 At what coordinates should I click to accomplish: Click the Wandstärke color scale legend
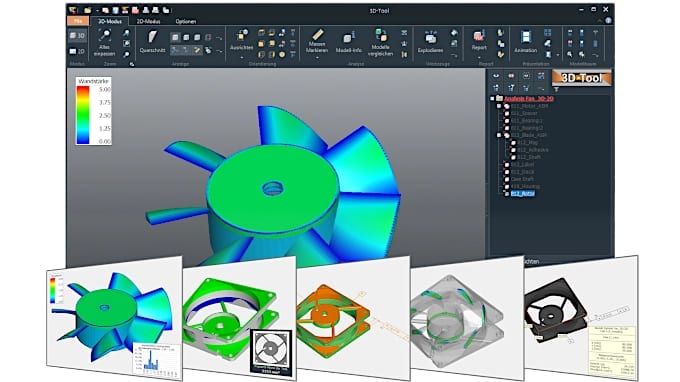(94, 111)
